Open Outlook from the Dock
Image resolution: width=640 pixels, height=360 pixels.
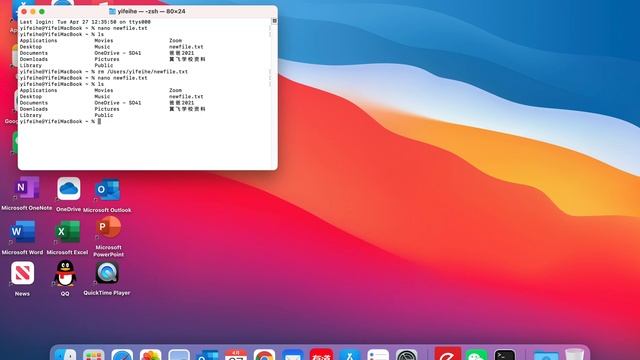(207, 355)
